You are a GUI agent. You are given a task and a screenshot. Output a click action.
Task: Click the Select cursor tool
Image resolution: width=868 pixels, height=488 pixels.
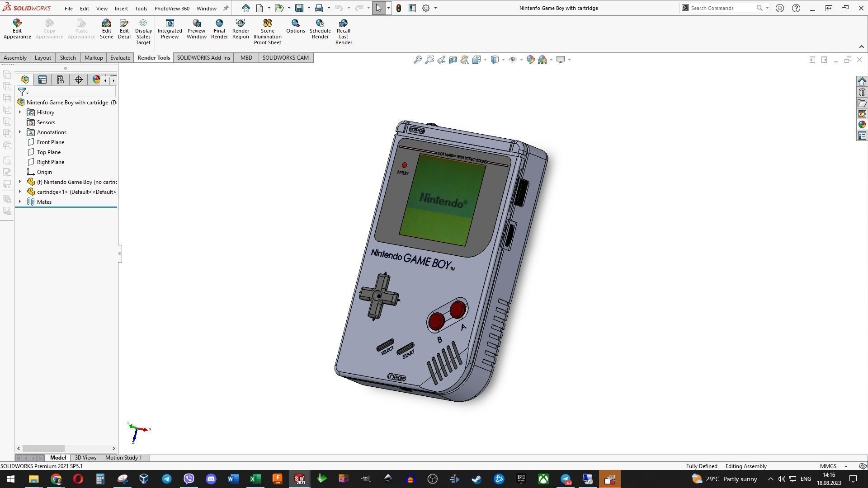378,8
